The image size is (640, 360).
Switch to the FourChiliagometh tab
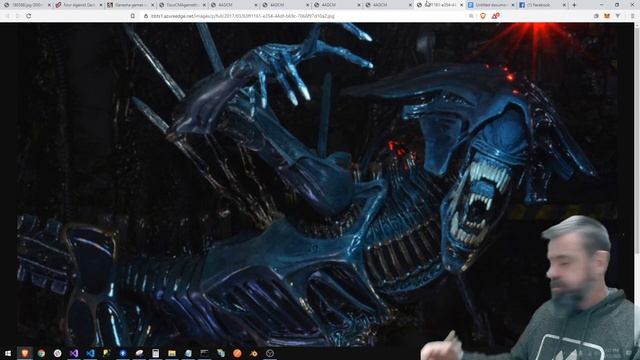181,5
